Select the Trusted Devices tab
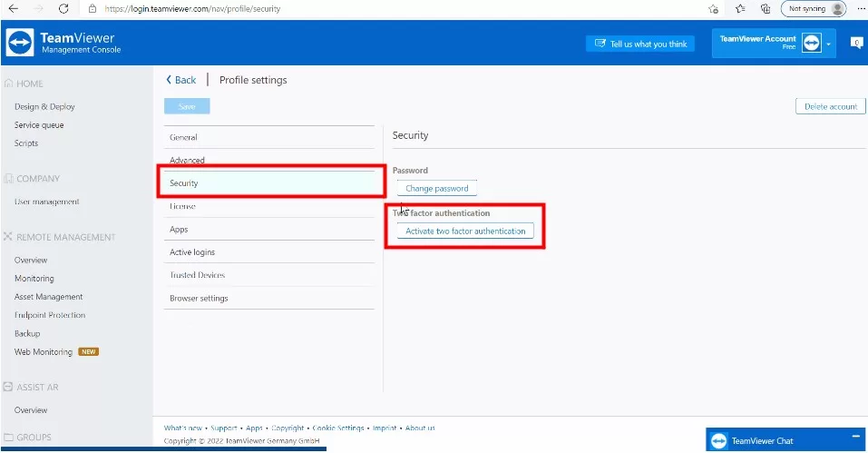This screenshot has width=868, height=453. click(x=197, y=275)
